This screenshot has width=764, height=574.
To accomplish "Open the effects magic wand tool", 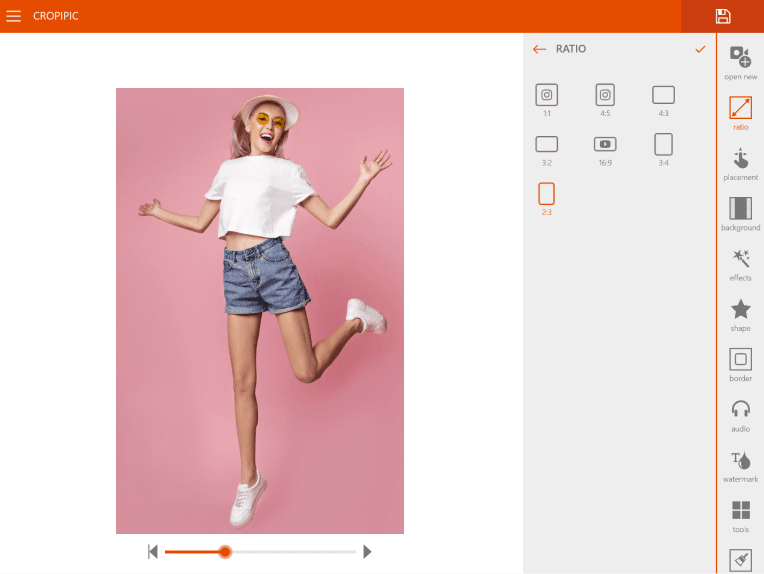I will (740, 261).
